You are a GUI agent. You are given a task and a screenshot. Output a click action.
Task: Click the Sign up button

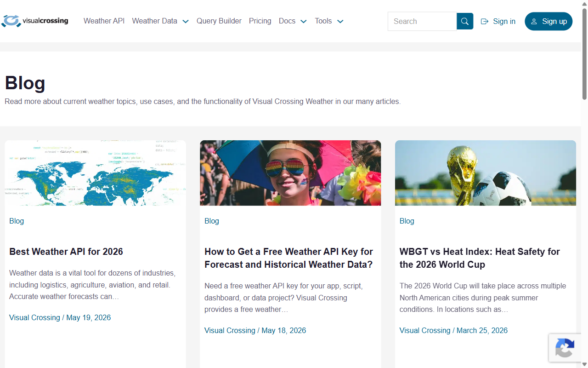tap(548, 21)
